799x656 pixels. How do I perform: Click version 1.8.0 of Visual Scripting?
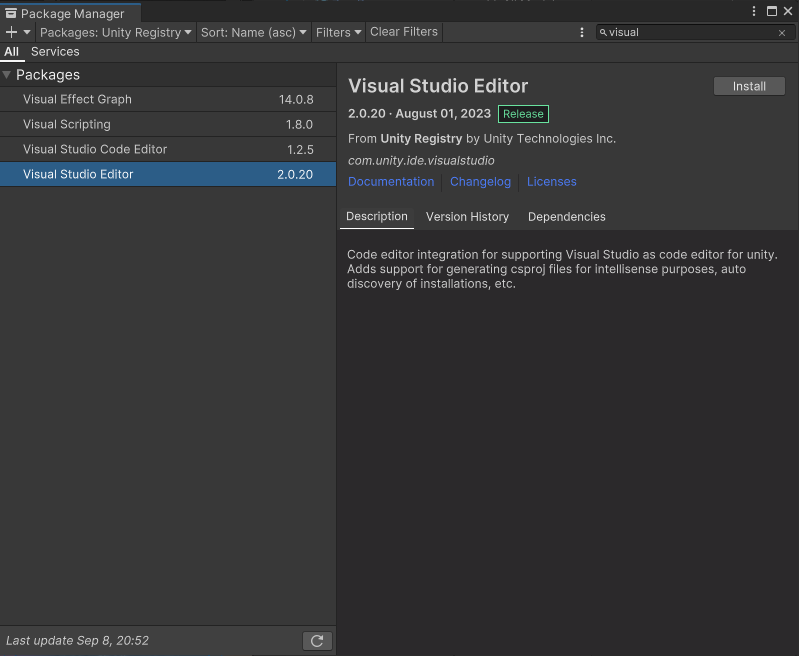[x=299, y=124]
